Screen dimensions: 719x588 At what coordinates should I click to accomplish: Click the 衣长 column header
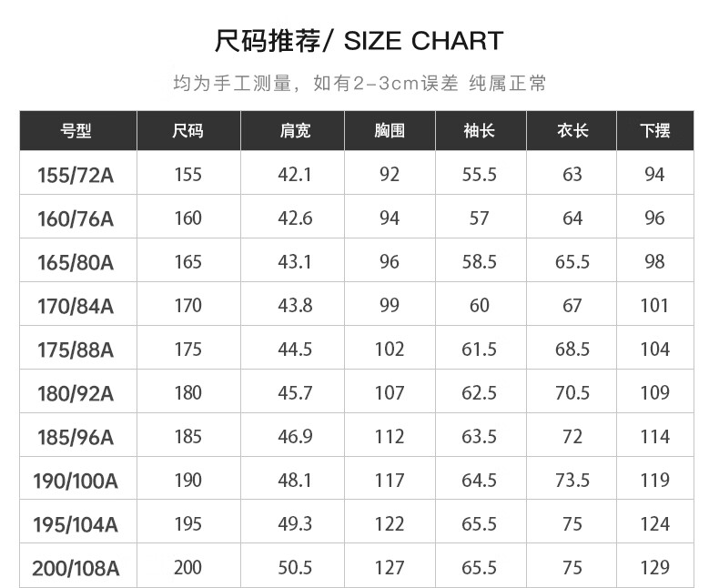pos(572,131)
